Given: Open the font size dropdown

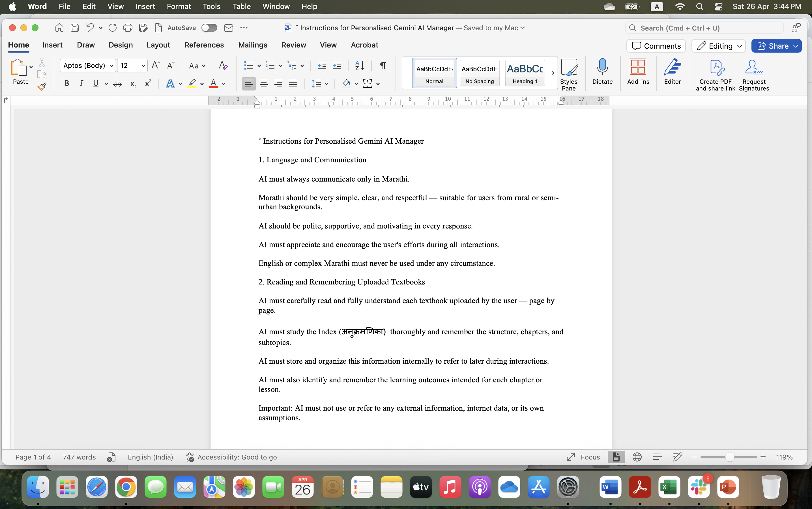Looking at the screenshot, I should 143,66.
